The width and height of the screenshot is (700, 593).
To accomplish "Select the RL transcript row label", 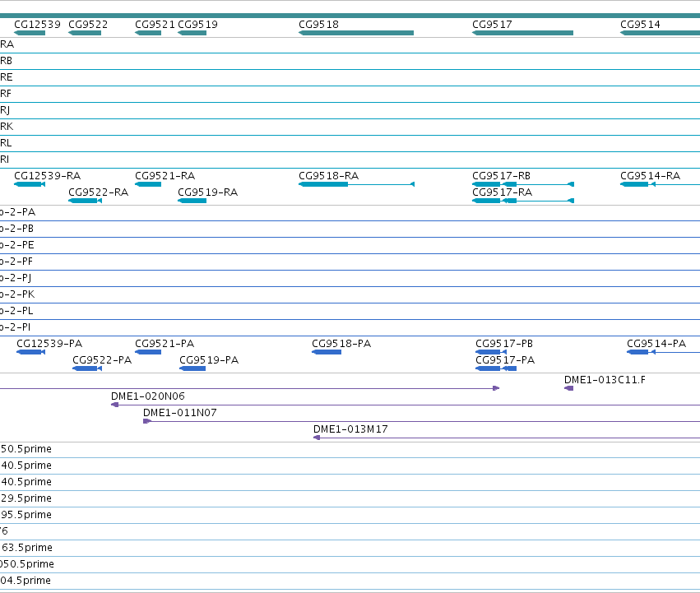I will (x=6, y=143).
